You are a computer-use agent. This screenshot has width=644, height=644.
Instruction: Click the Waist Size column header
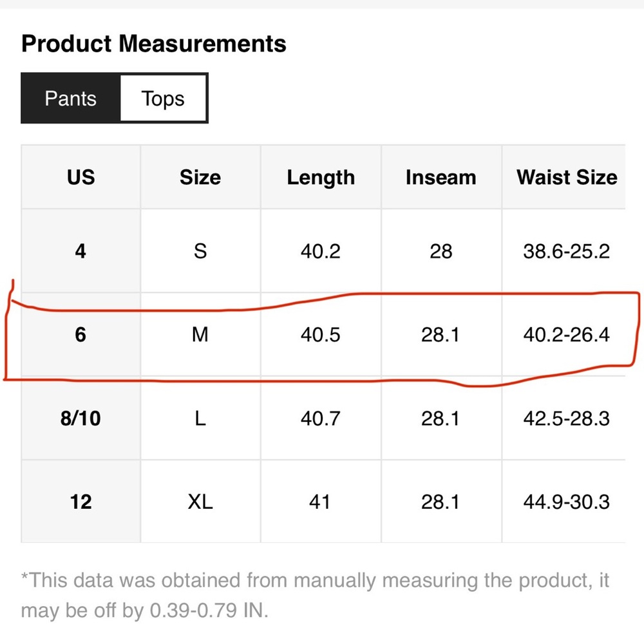[567, 177]
